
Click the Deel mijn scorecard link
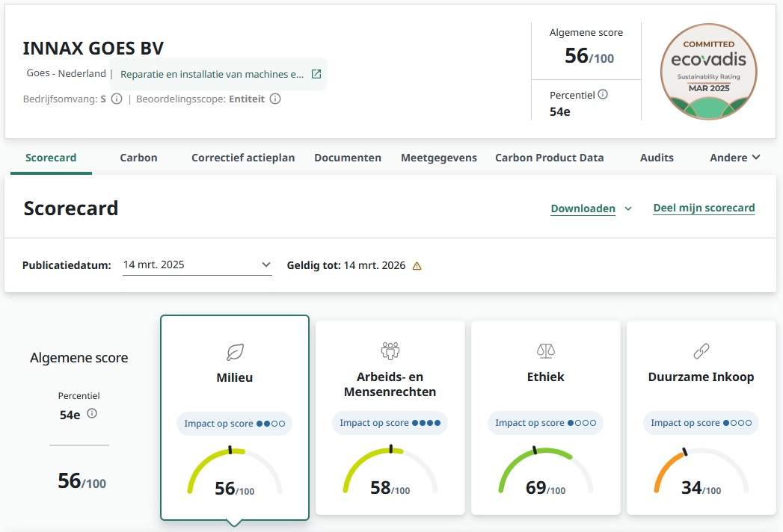704,208
